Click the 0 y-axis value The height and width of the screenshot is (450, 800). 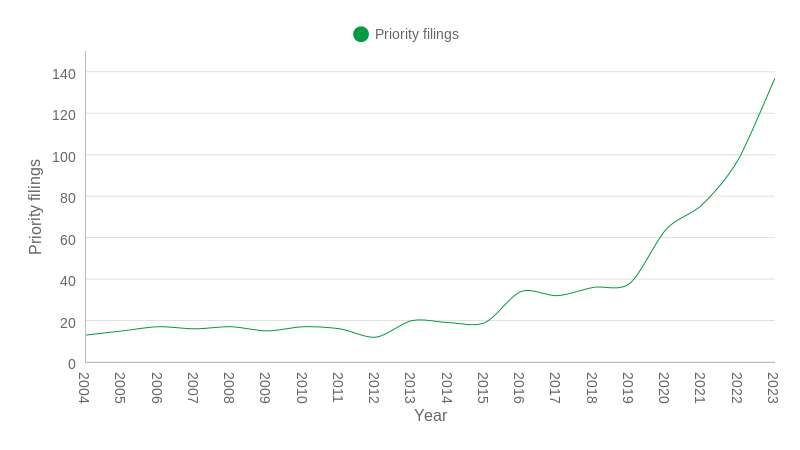[x=71, y=364]
